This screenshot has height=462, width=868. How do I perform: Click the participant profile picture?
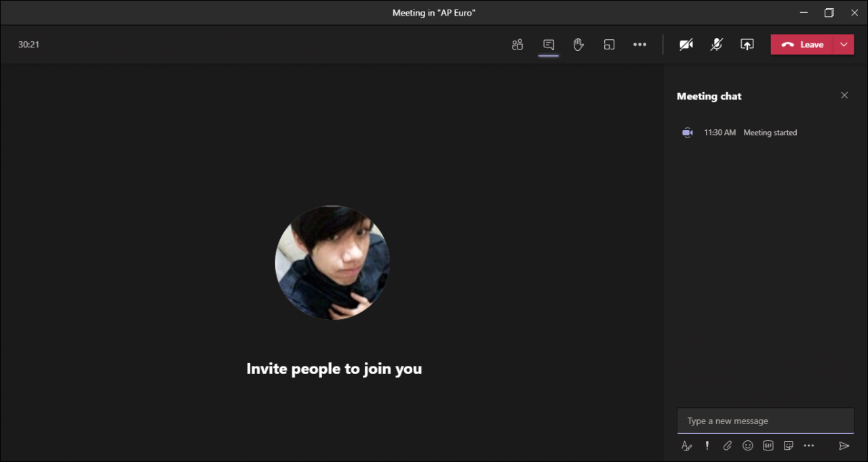click(x=332, y=262)
